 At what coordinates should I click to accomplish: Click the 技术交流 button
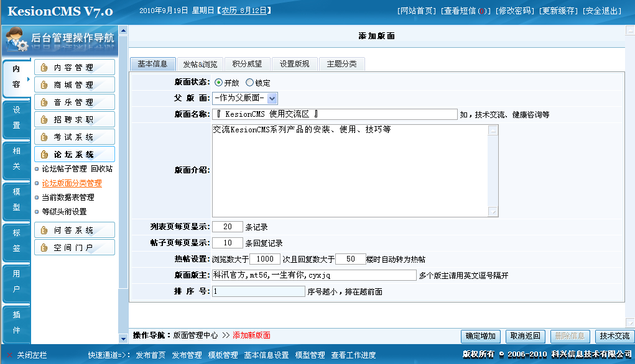[x=614, y=336]
